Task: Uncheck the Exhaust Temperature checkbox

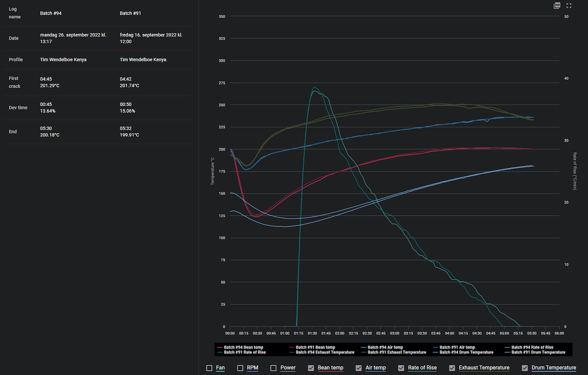Action: (x=452, y=368)
